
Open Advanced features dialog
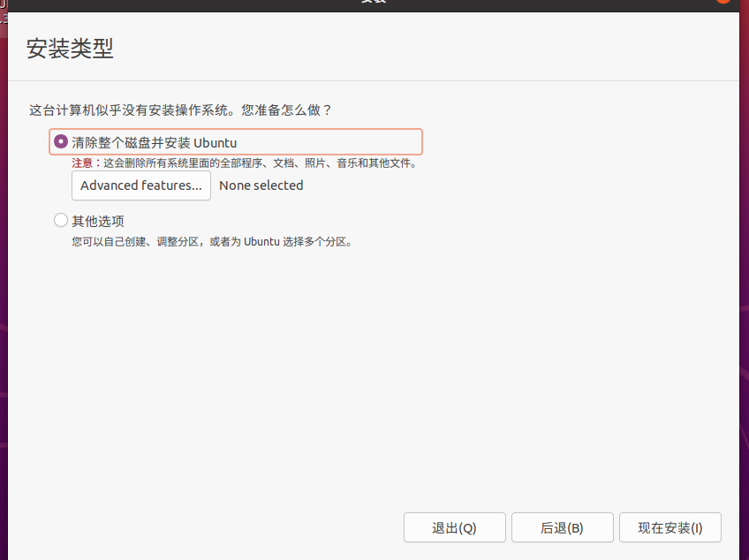click(x=141, y=185)
